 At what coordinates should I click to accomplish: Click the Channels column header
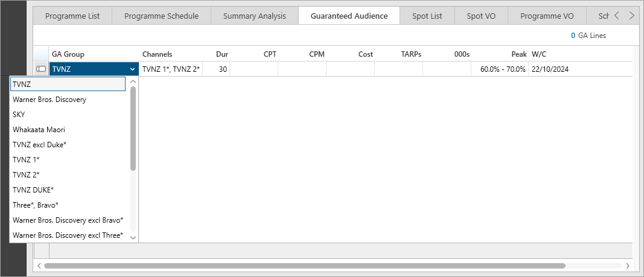click(x=170, y=54)
